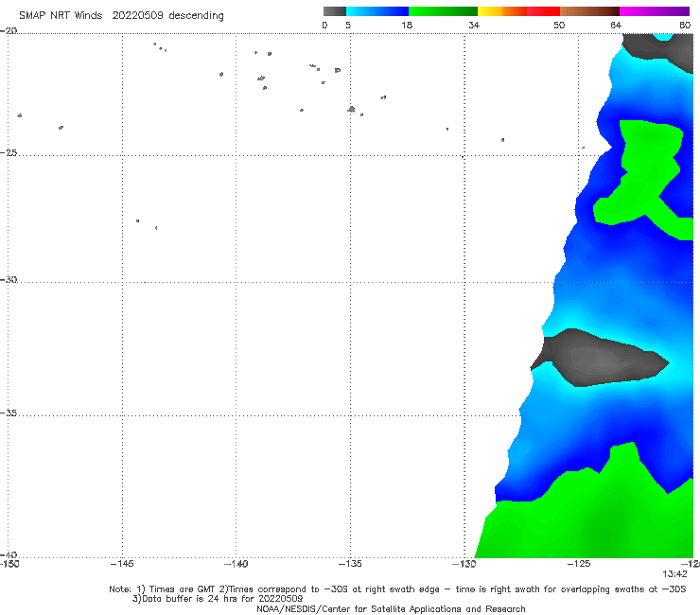Viewport: 700px width, 615px height.
Task: Click the latitude label '-35'
Action: [x=9, y=413]
